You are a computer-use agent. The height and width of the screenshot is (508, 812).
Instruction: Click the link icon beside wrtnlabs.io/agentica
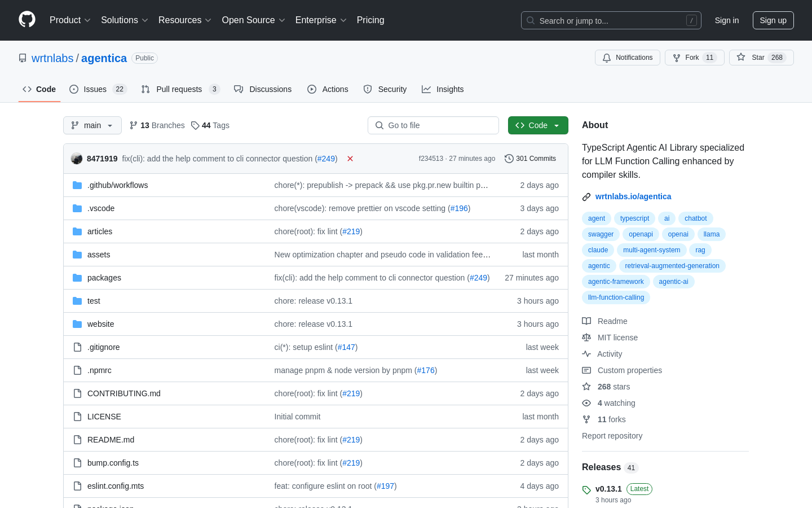[586, 197]
